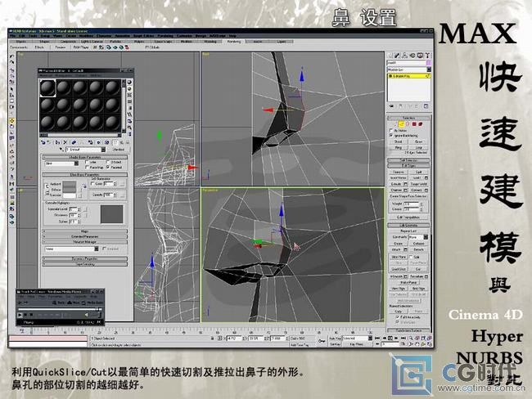Open the Hierarchy panel tab icon

[404, 56]
